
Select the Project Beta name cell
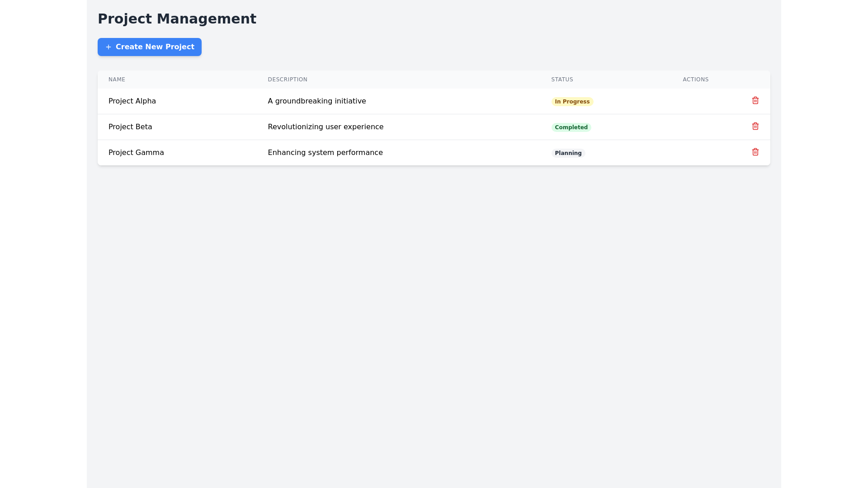[177, 127]
